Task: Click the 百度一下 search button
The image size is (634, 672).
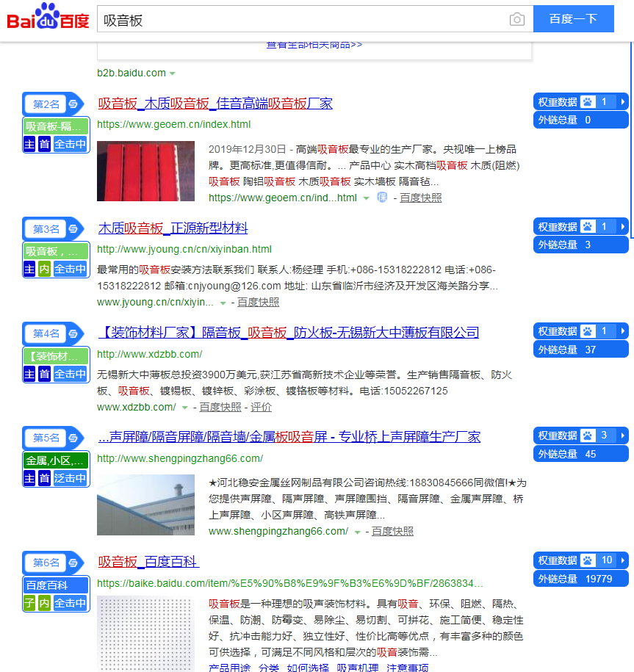Action: (574, 19)
